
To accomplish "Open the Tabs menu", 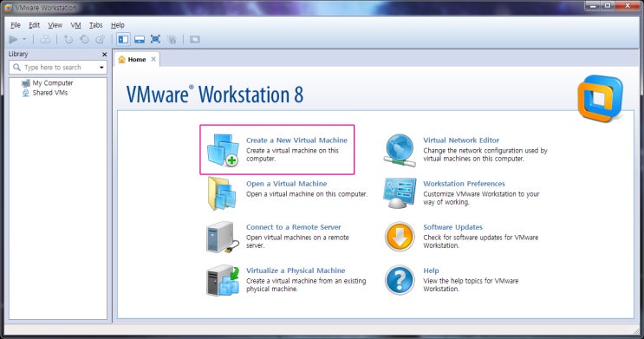I will click(x=95, y=25).
